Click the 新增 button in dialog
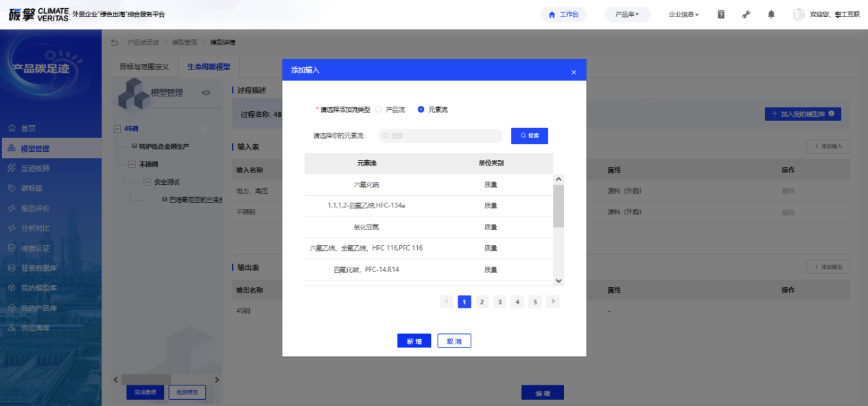 coord(414,341)
